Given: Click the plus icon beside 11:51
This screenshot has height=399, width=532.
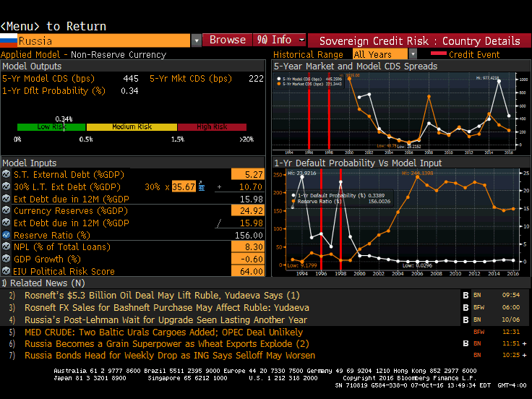Looking at the screenshot, I should [525, 343].
